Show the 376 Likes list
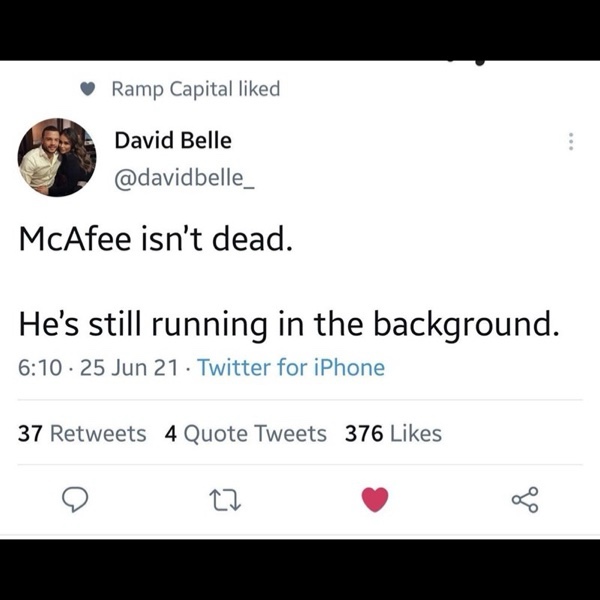600x600 pixels. click(x=393, y=433)
